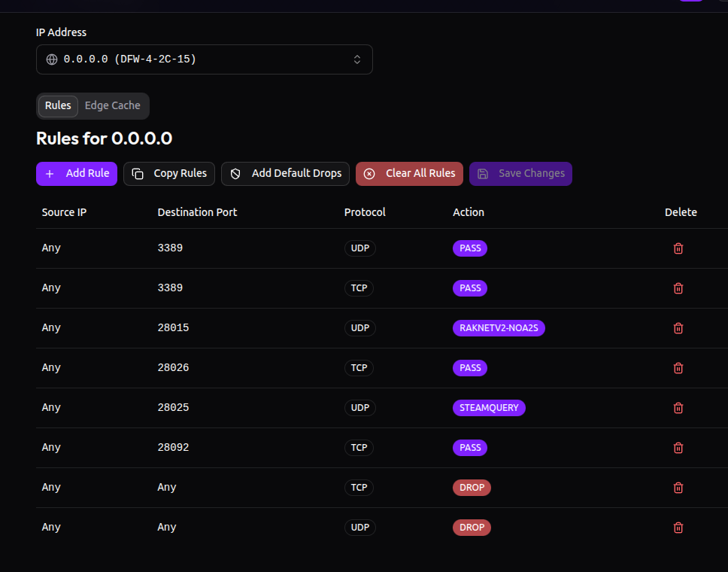This screenshot has height=572, width=728.
Task: Click the chevron on the IP Address selector
Action: coord(356,59)
